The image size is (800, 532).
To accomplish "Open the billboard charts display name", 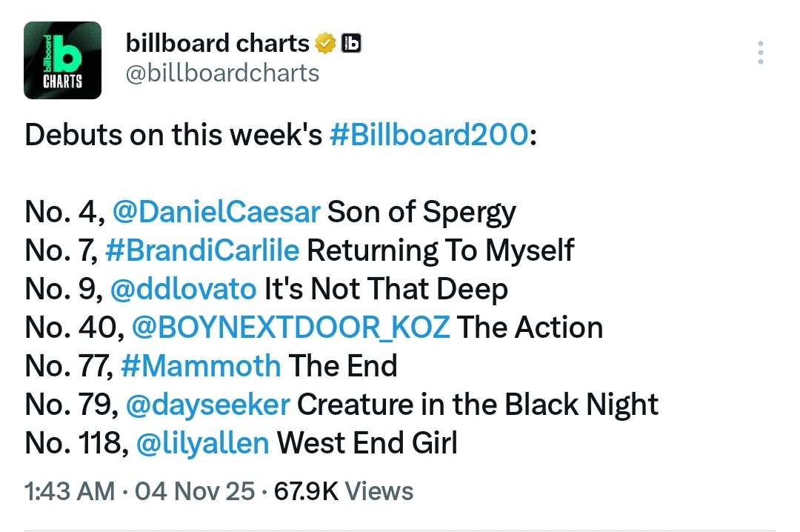I will click(x=218, y=44).
